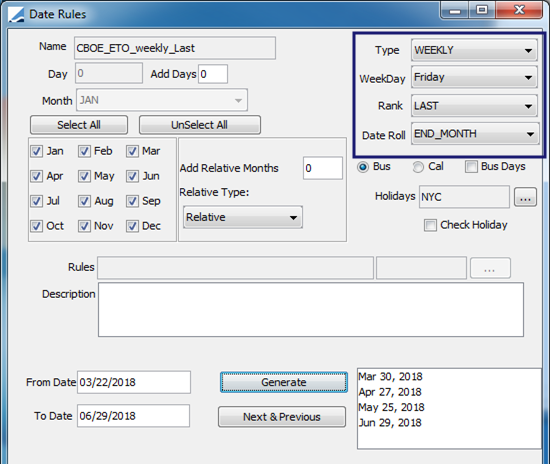Screen dimensions: 550x464
Task: Select the Cal radio button
Action: tap(418, 167)
